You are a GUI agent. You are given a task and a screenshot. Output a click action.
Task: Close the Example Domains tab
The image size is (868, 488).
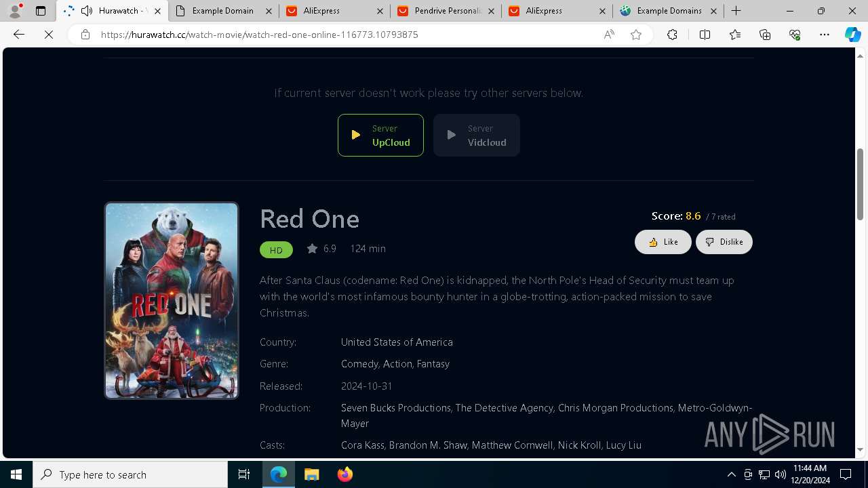713,11
